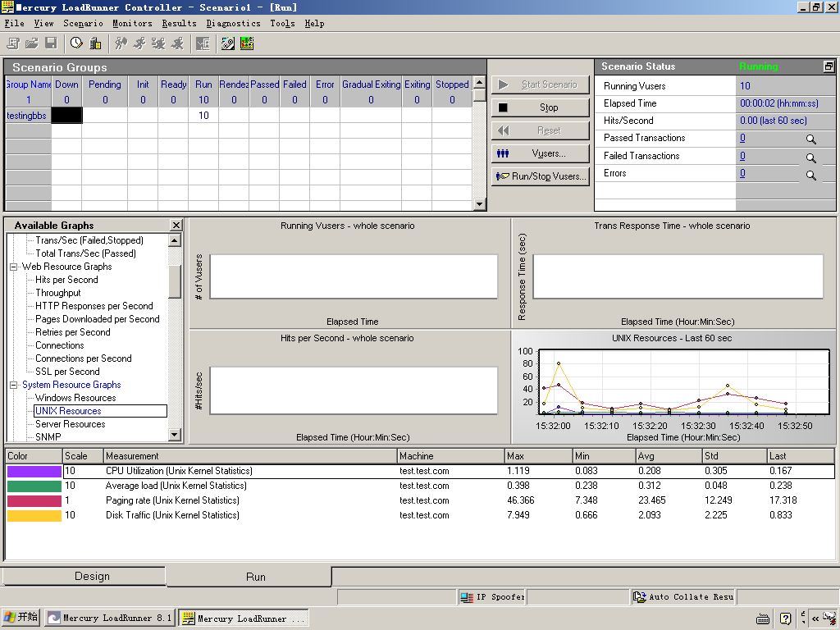Screen dimensions: 840x630
Task: Click the Save Scenario floppy disk icon
Action: (x=51, y=43)
